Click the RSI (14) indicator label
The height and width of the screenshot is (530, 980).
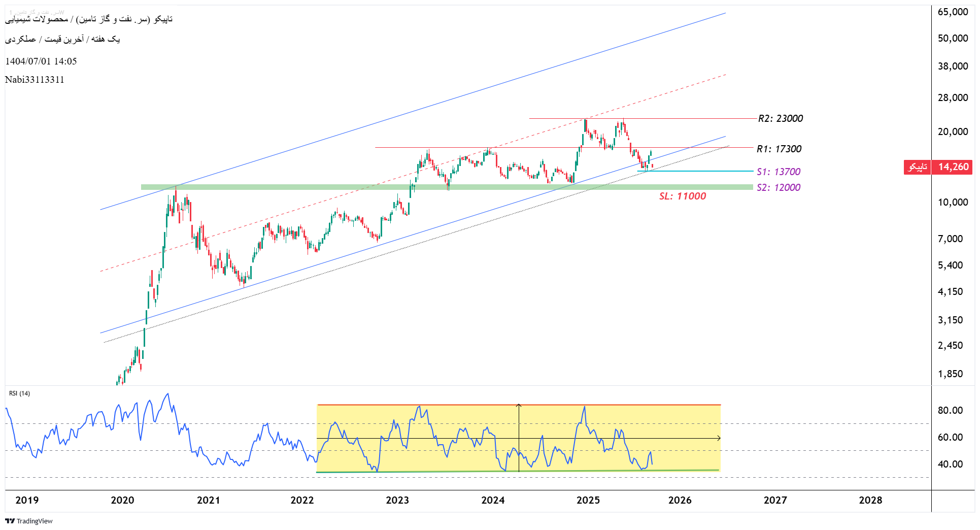point(19,393)
